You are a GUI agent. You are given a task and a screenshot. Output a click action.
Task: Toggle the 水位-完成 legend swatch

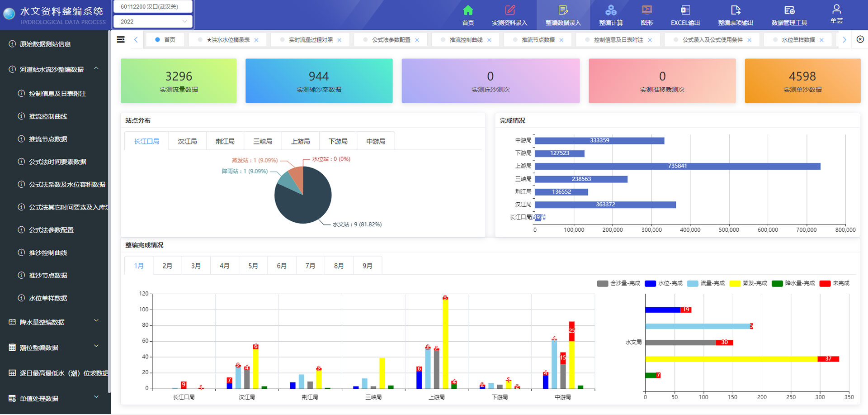[650, 283]
